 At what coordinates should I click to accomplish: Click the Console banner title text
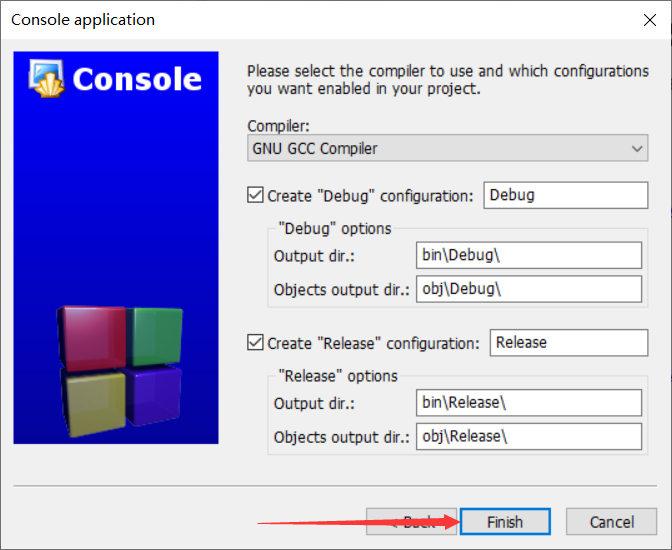coord(137,79)
